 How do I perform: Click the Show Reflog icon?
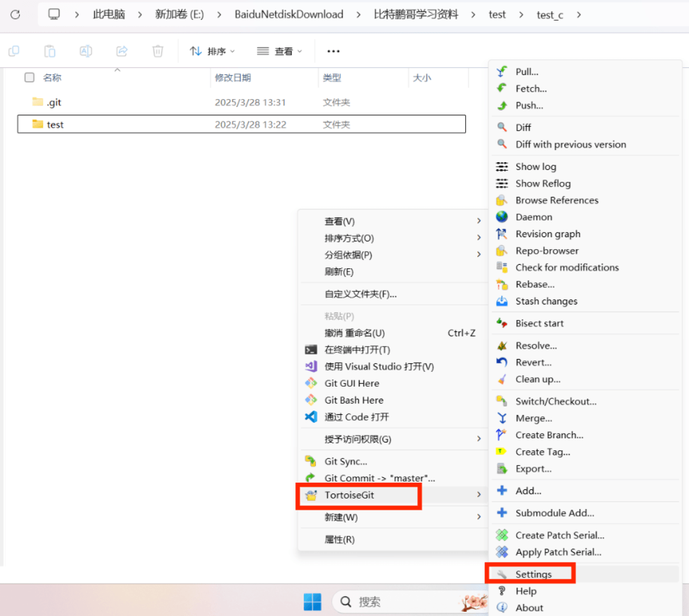click(502, 183)
